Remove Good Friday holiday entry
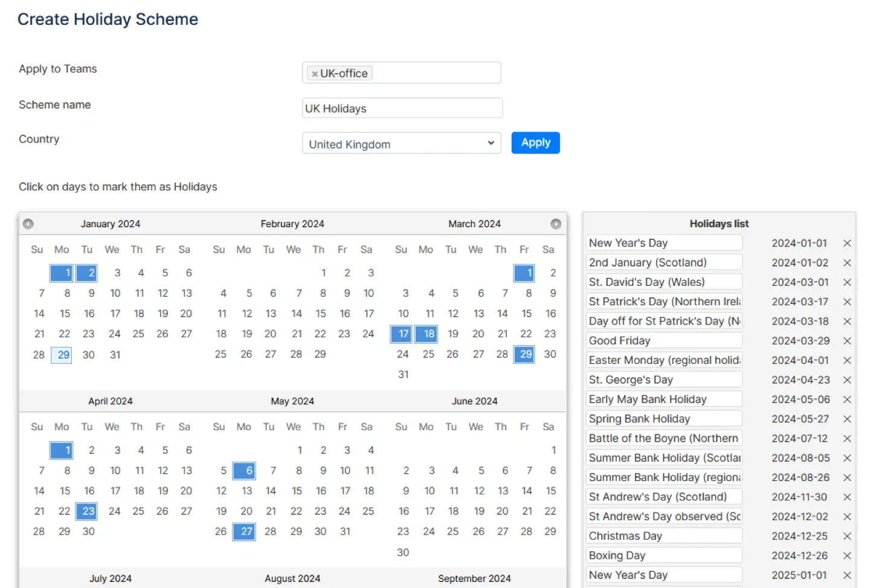870x588 pixels. pos(847,341)
